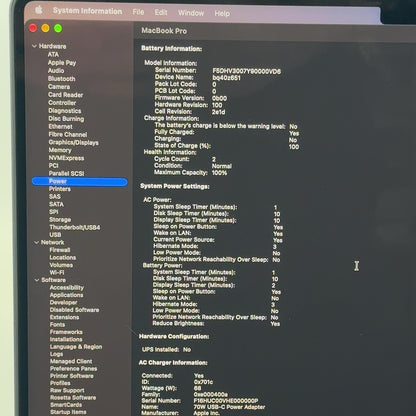The height and width of the screenshot is (416, 416).
Task: Select Wi-Fi under Network
Action: click(57, 272)
